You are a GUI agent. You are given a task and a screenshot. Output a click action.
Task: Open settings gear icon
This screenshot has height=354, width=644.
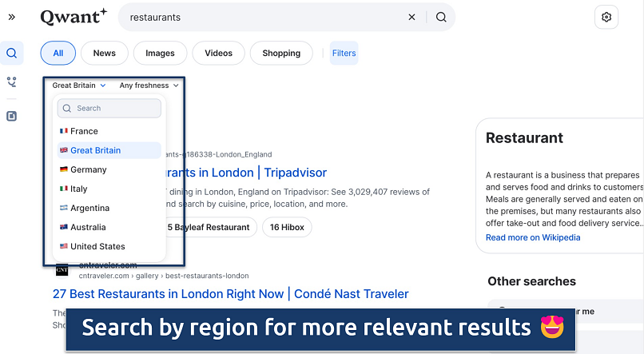point(606,17)
